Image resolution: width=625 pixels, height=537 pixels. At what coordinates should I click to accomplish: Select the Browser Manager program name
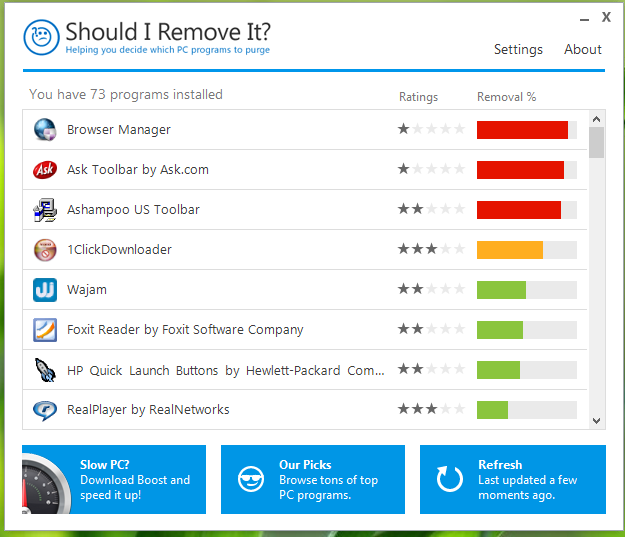point(119,130)
